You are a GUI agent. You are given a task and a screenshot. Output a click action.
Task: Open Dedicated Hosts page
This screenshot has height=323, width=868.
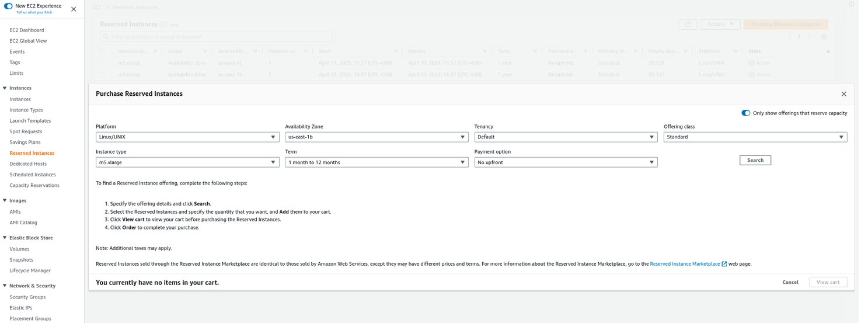[x=28, y=164]
